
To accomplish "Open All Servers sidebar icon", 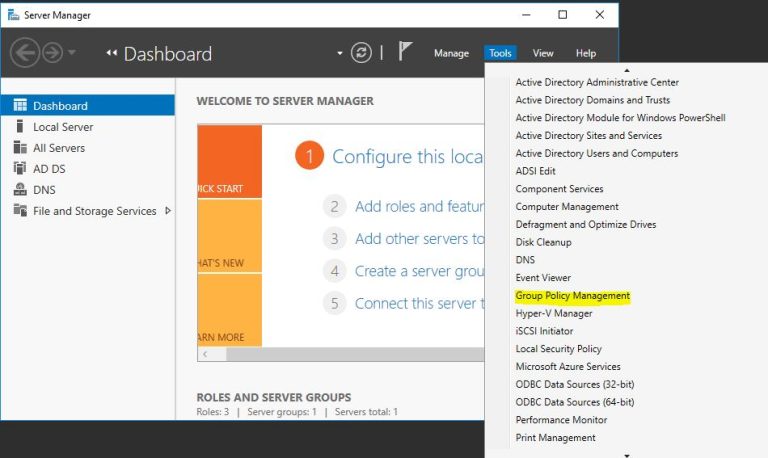I will click(x=20, y=148).
